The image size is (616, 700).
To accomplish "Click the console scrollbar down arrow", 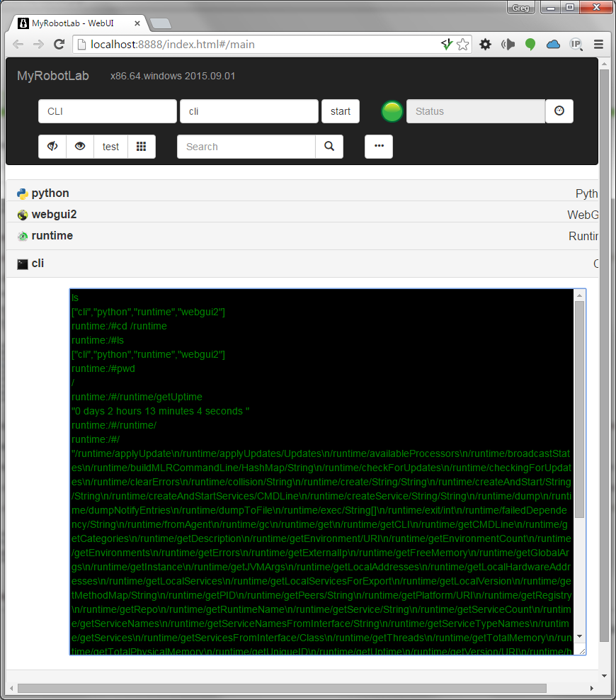I will click(579, 636).
